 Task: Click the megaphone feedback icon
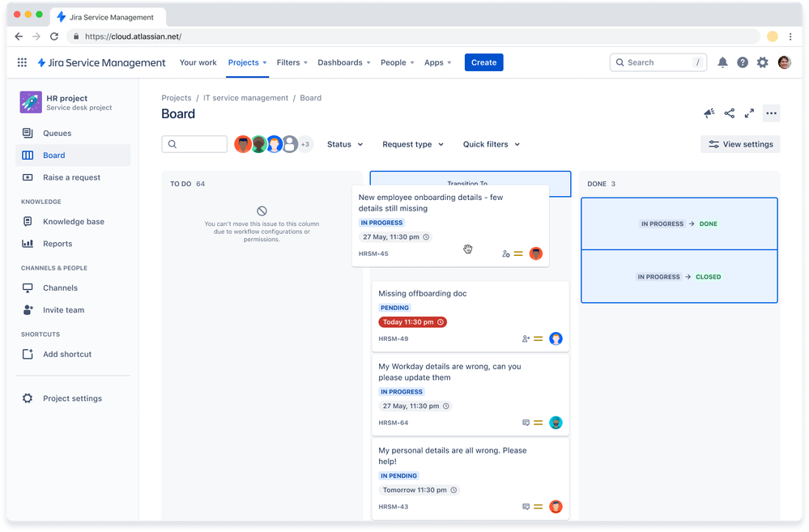pyautogui.click(x=709, y=113)
